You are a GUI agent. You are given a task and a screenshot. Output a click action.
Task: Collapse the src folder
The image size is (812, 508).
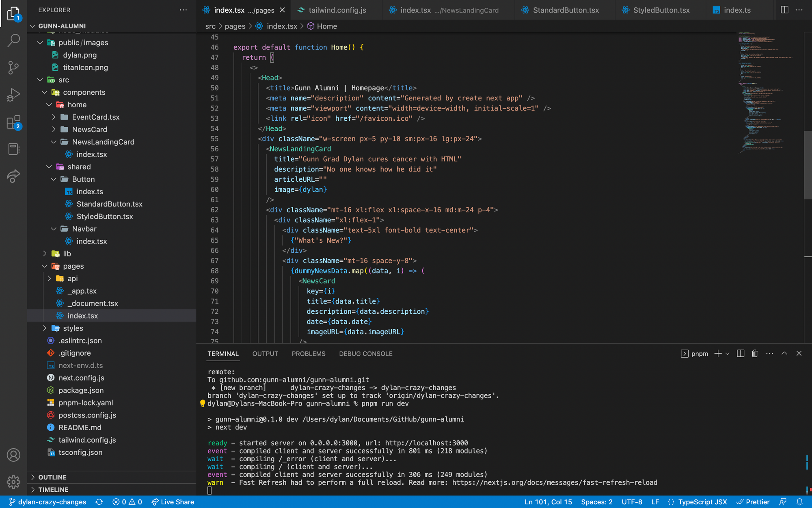(x=112, y=80)
